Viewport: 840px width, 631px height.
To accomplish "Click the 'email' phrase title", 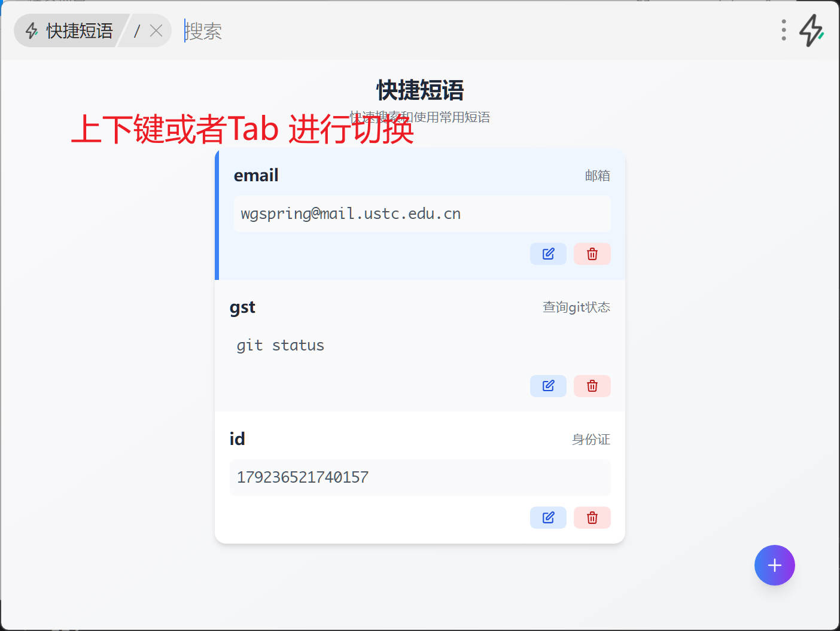I will (256, 175).
